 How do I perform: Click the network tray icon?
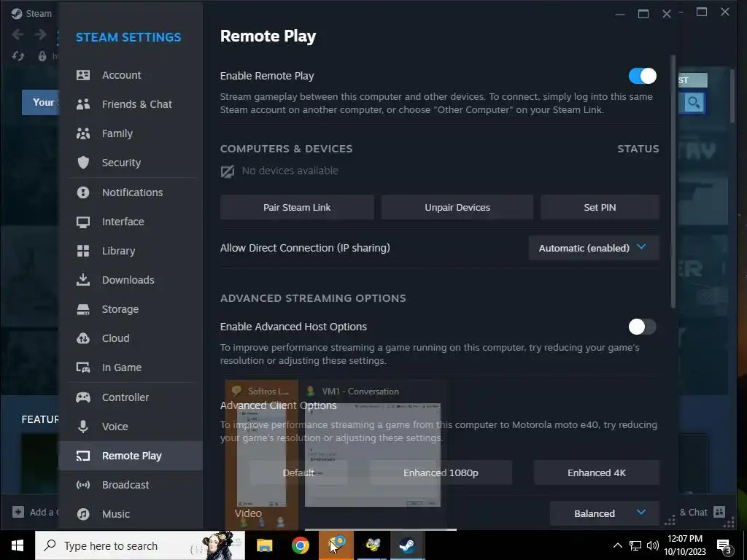[635, 545]
